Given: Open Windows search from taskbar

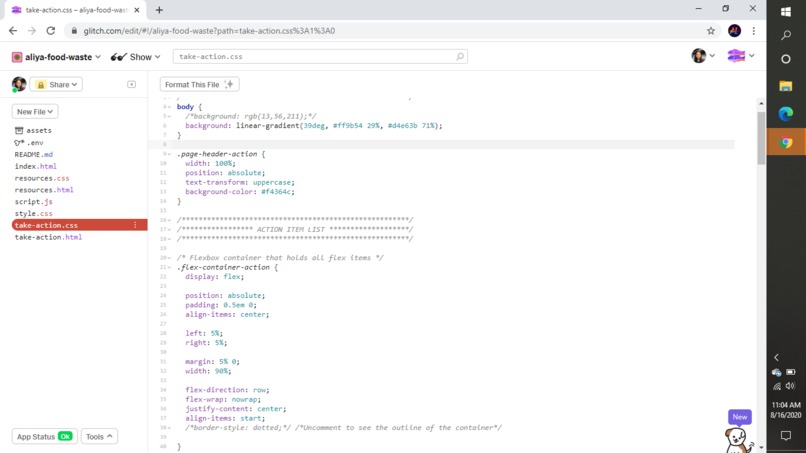Looking at the screenshot, I should pyautogui.click(x=786, y=35).
